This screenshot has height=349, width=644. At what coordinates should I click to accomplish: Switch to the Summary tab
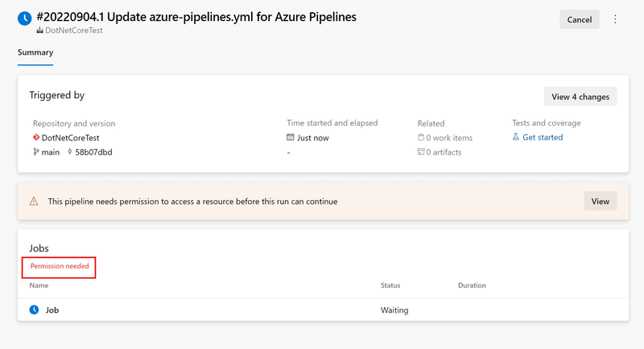point(35,53)
